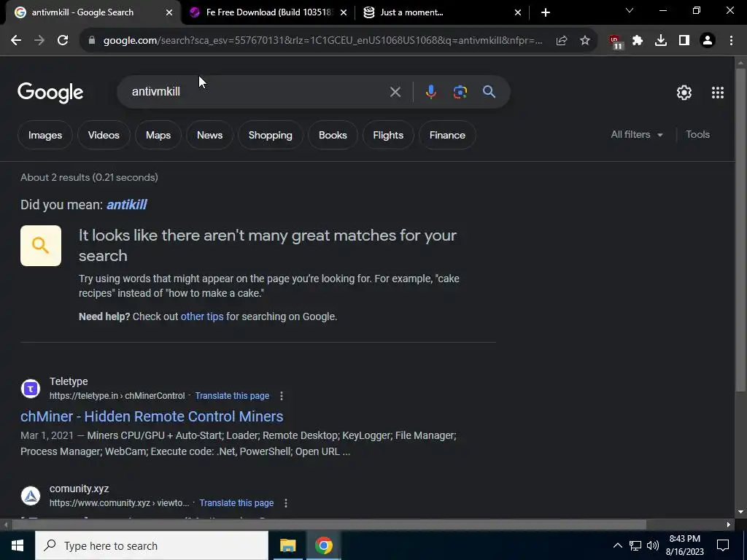Translate the Teletype result page
The image size is (747, 560).
[x=232, y=396]
